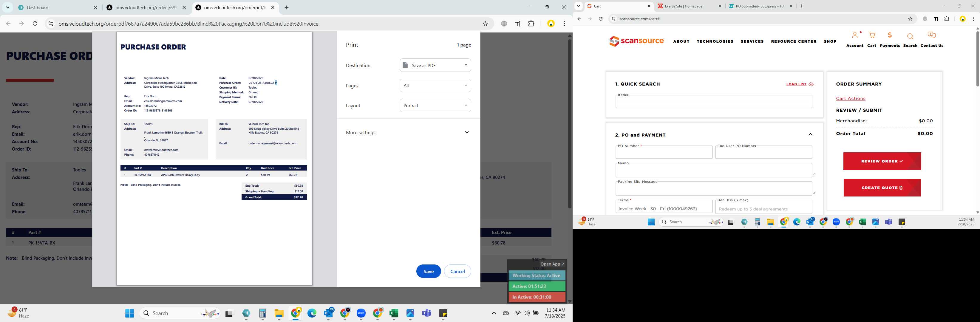This screenshot has width=980, height=322.
Task: Click the Packing Slip Message field
Action: pos(714,188)
